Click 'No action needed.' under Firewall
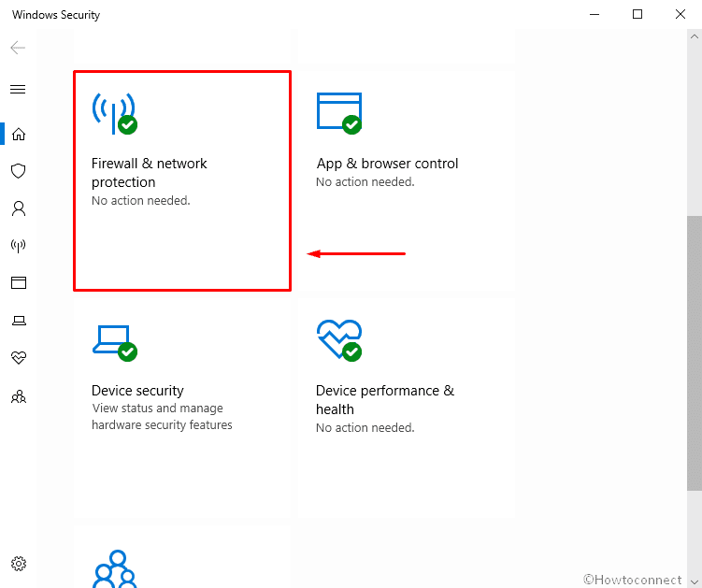The height and width of the screenshot is (588, 702). 140,201
